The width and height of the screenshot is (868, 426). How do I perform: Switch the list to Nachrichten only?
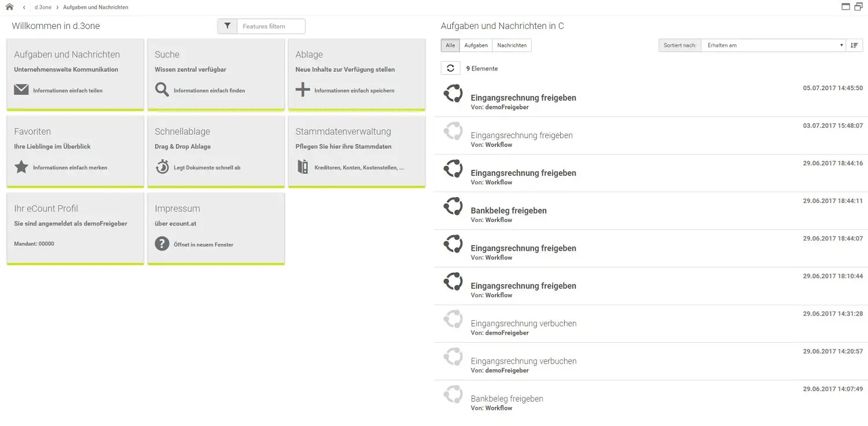(512, 45)
